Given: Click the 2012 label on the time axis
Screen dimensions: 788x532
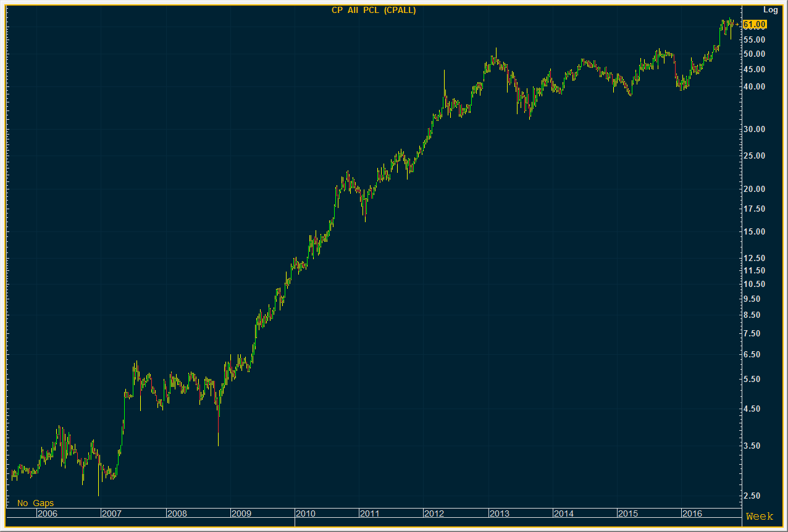Looking at the screenshot, I should pyautogui.click(x=434, y=513).
